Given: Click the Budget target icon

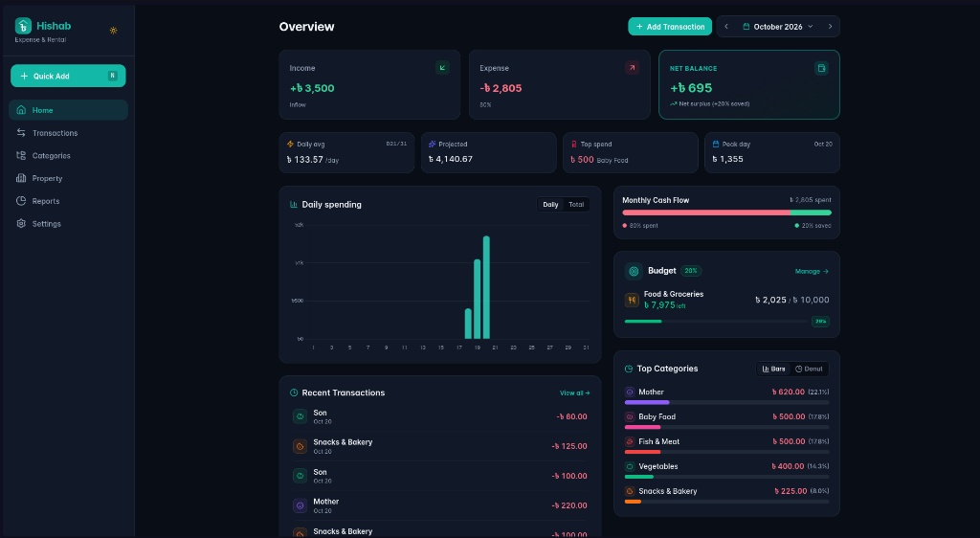Looking at the screenshot, I should coord(634,271).
